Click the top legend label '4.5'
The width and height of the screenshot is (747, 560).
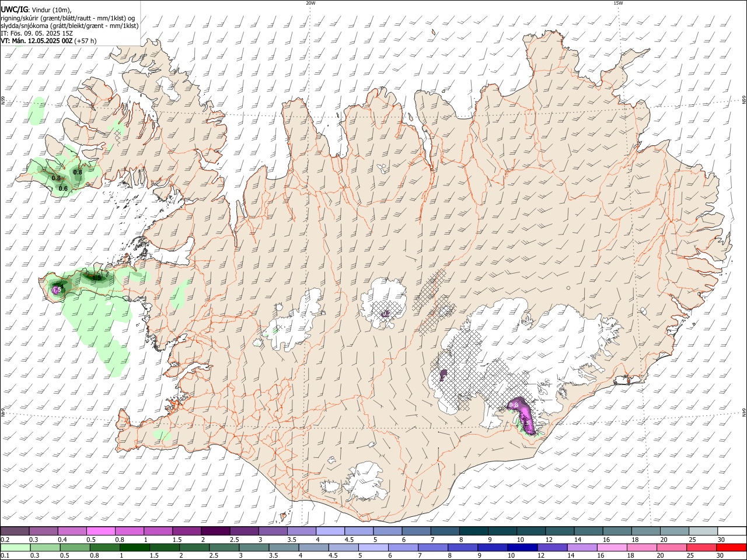pos(349,540)
